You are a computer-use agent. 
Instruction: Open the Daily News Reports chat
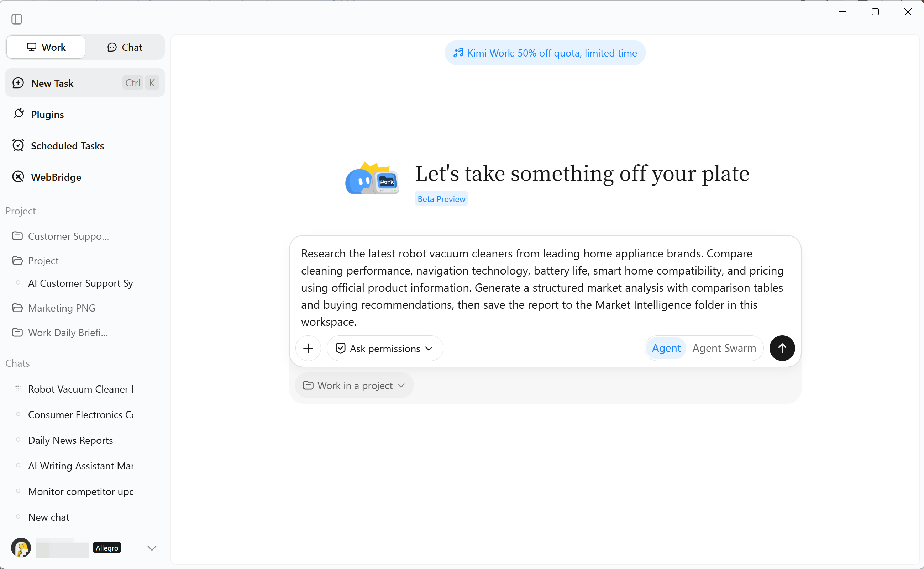coord(70,440)
